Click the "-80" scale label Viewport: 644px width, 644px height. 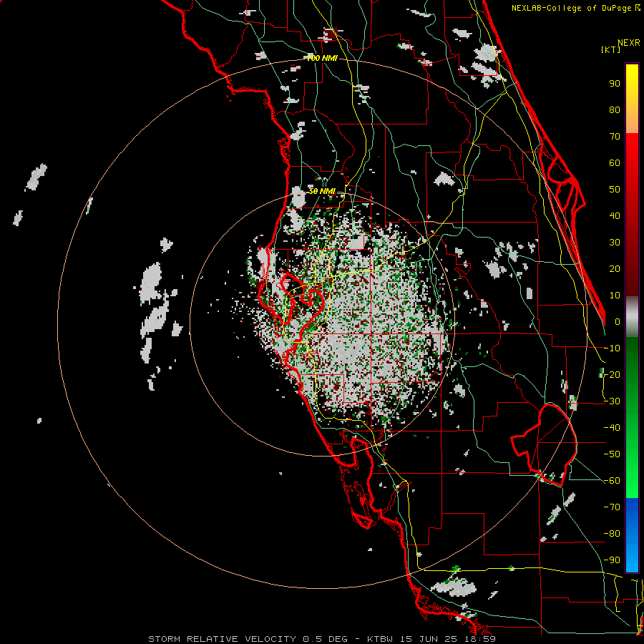click(612, 534)
